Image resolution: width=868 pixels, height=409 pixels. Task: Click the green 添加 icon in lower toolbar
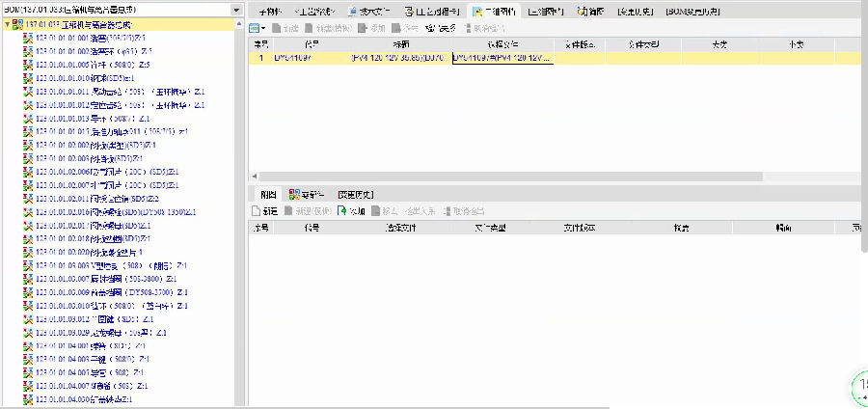pos(342,211)
